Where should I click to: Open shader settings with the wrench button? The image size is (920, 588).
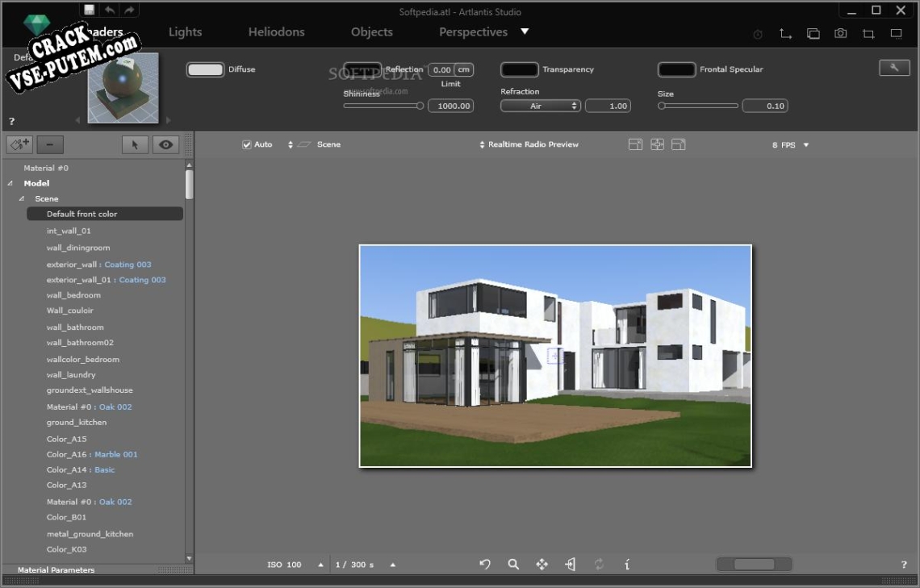[x=894, y=68]
